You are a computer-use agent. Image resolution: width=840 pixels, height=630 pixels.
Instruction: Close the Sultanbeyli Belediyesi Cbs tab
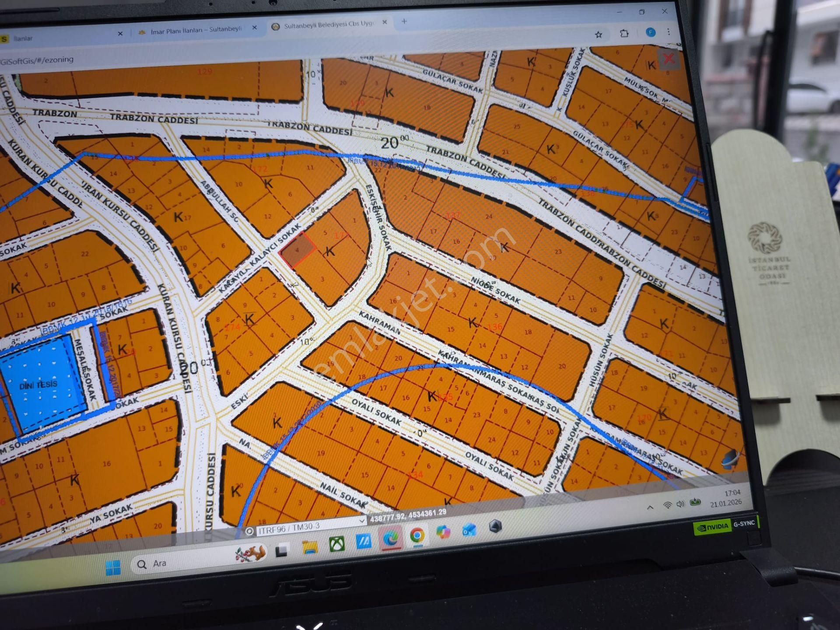pos(385,22)
